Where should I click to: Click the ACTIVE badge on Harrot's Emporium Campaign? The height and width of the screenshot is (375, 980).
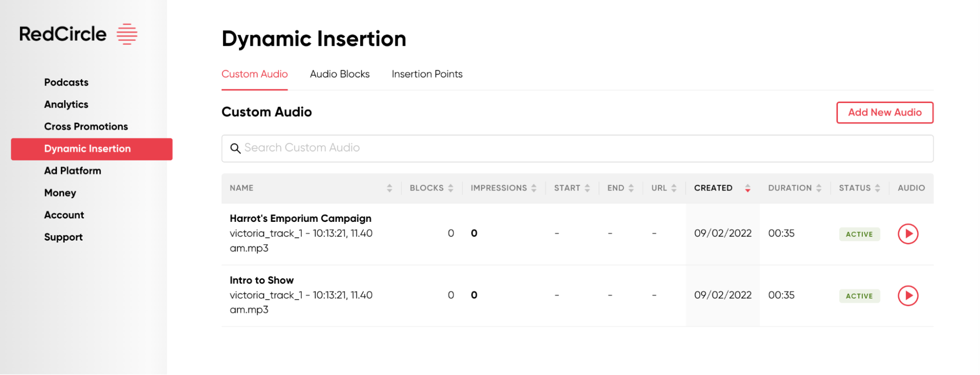[859, 234]
